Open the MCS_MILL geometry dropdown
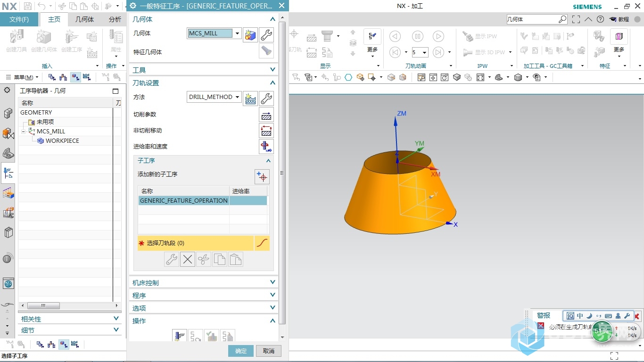Viewport: 644px width, 362px height. [237, 33]
